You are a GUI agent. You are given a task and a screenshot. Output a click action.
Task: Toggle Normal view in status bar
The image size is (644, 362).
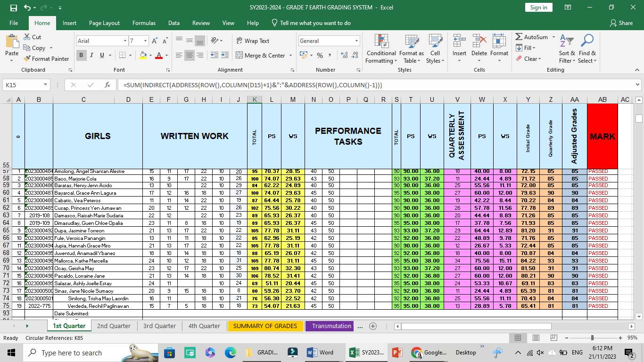(x=518, y=338)
